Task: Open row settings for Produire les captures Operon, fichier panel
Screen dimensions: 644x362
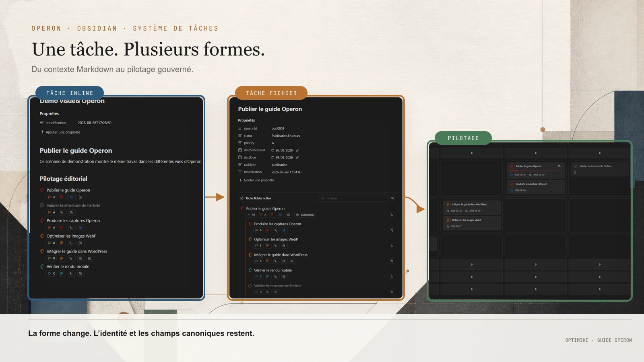Action: point(392,230)
